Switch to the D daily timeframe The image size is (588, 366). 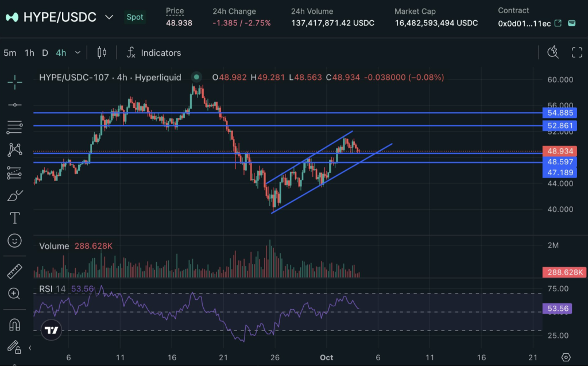tap(45, 53)
